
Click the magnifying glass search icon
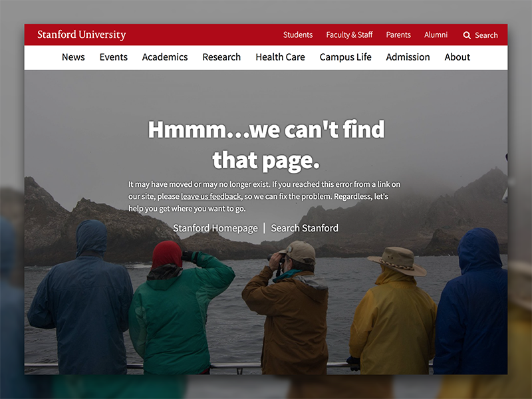pos(467,35)
